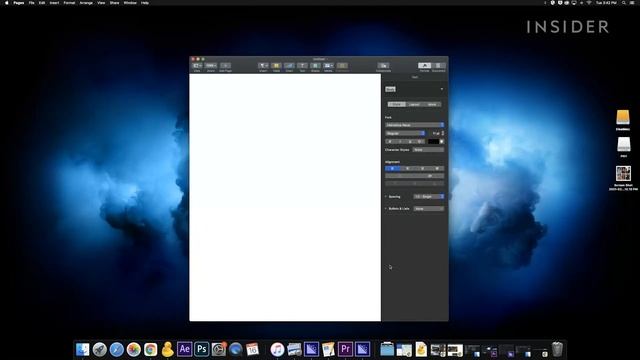Open the File menu
Screen dimensions: 640x360
click(31, 3)
